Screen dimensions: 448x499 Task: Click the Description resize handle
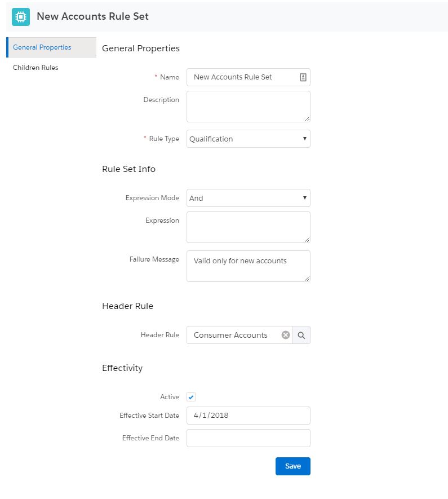point(307,119)
